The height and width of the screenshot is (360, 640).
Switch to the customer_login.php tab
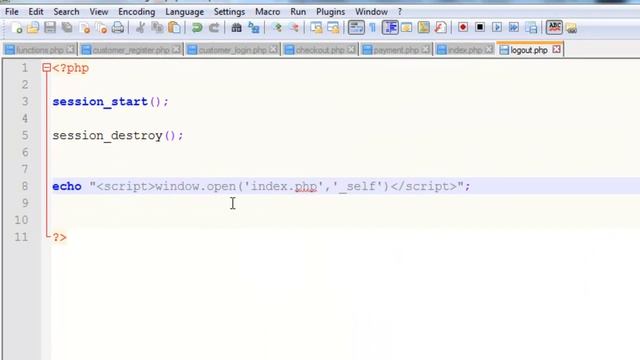(233, 50)
